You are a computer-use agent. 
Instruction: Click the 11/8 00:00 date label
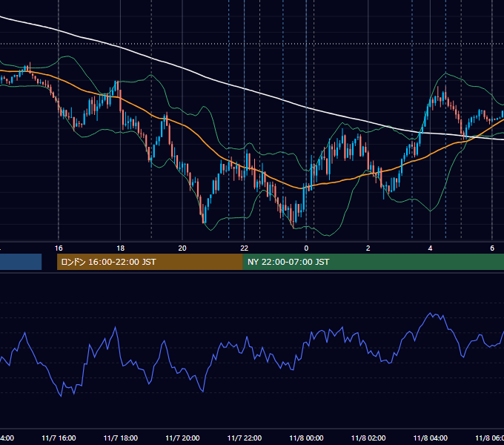306,438
